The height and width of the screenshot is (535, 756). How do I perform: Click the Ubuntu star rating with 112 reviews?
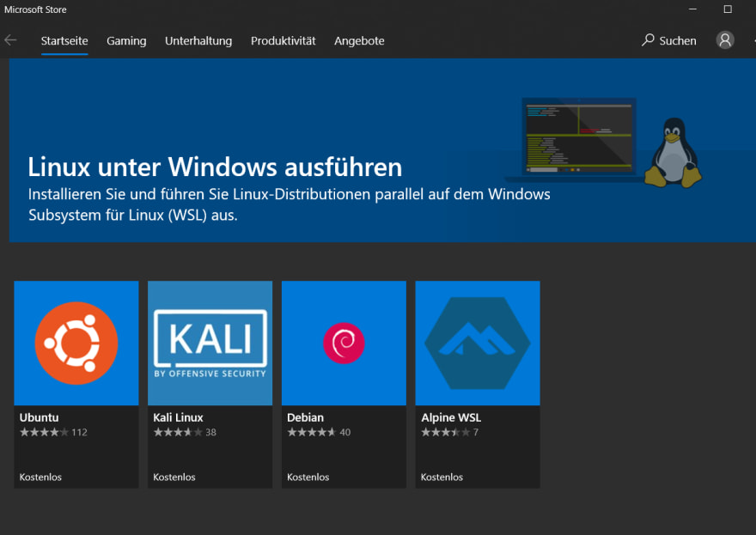[53, 432]
